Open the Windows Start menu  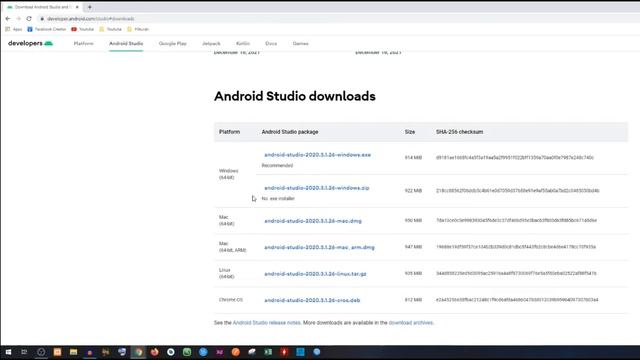click(x=8, y=352)
